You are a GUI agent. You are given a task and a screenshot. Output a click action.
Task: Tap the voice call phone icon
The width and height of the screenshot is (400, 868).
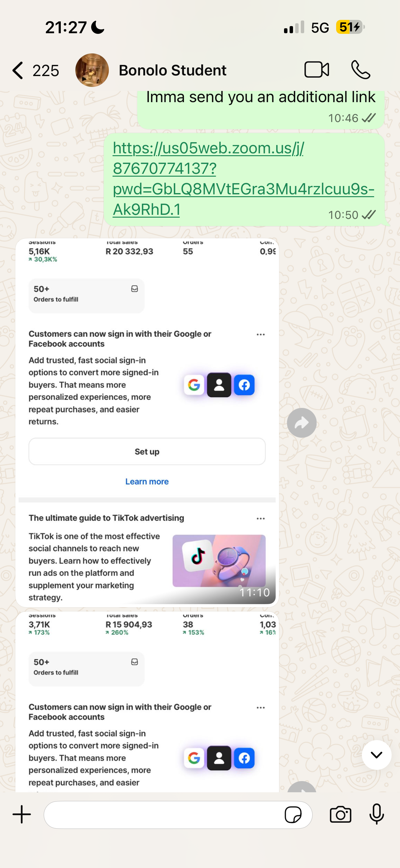(x=361, y=70)
